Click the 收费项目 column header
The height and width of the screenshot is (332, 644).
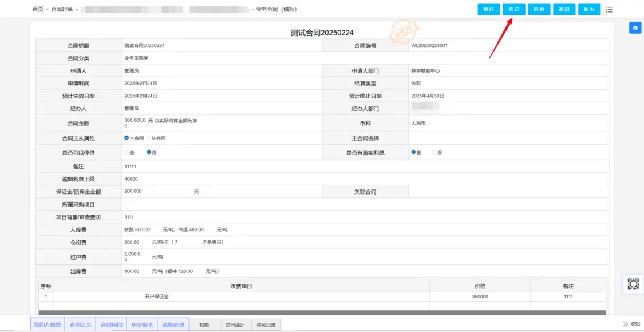(x=242, y=286)
